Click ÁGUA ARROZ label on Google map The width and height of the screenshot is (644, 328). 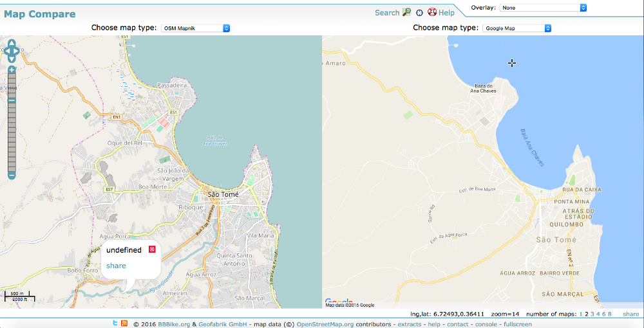click(518, 273)
